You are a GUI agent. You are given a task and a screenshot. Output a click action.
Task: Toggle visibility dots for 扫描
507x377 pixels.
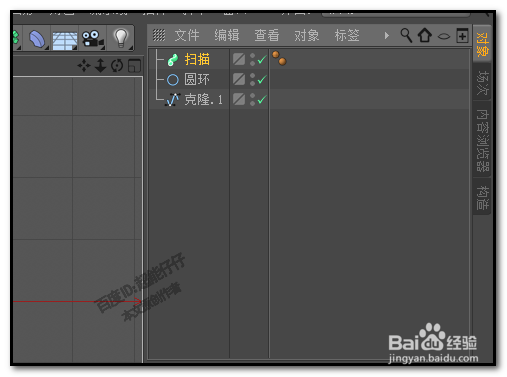click(x=252, y=59)
